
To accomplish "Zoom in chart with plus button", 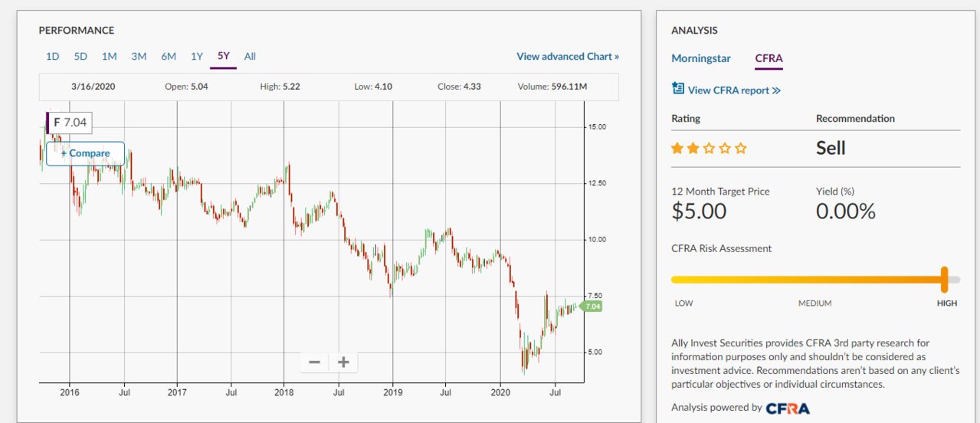I will tap(343, 362).
